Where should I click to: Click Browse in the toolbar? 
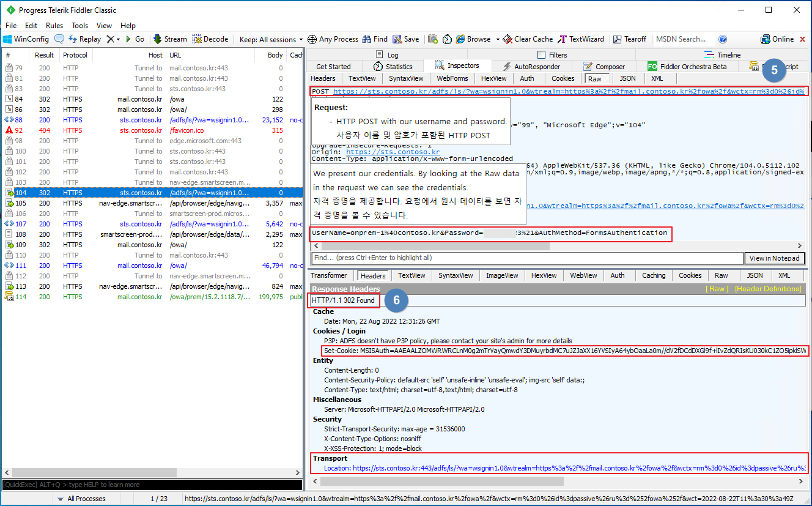[473, 39]
